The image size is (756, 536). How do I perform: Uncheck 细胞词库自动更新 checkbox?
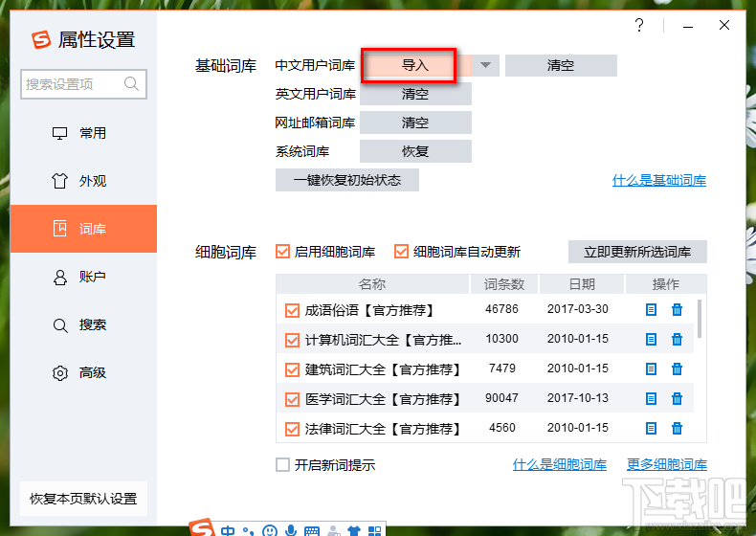[401, 252]
